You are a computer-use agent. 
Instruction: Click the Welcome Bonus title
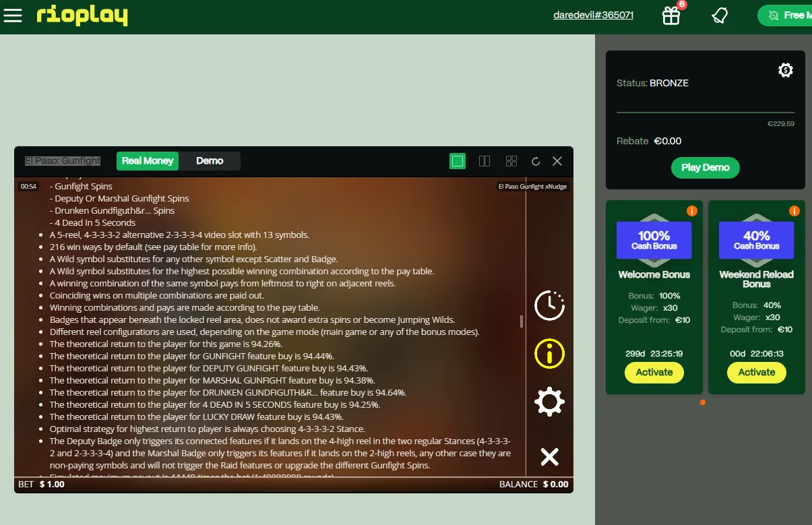click(x=654, y=275)
